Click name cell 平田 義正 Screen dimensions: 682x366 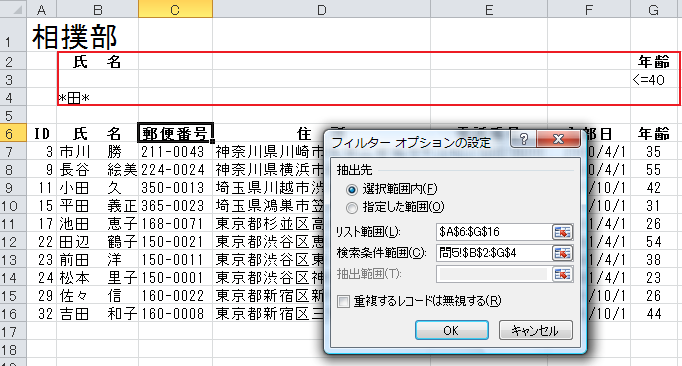[97, 205]
